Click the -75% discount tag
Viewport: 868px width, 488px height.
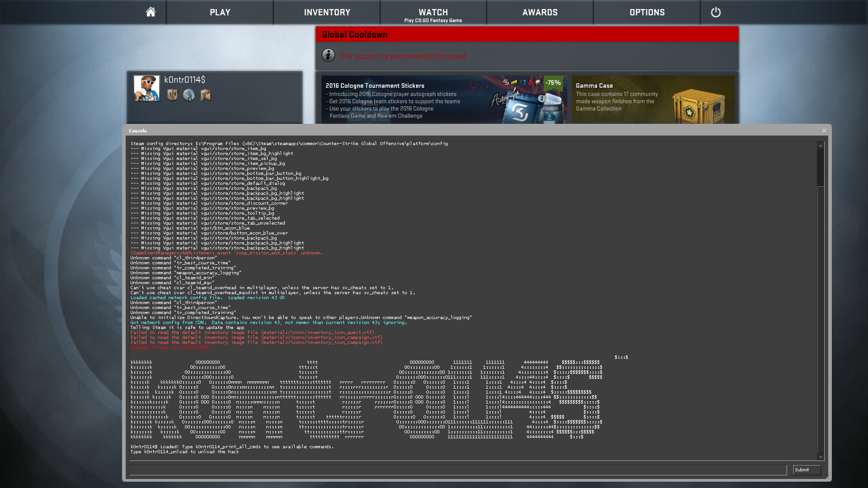553,83
